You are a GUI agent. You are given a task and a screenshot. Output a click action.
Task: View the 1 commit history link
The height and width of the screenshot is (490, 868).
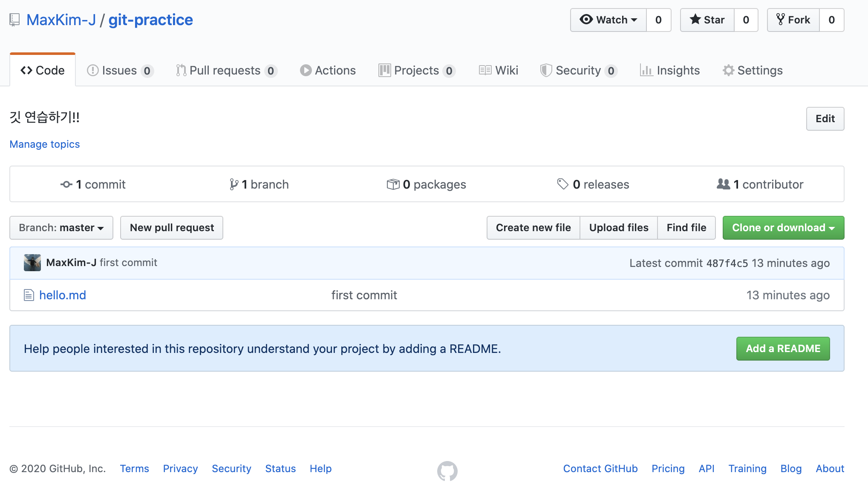pyautogui.click(x=93, y=184)
